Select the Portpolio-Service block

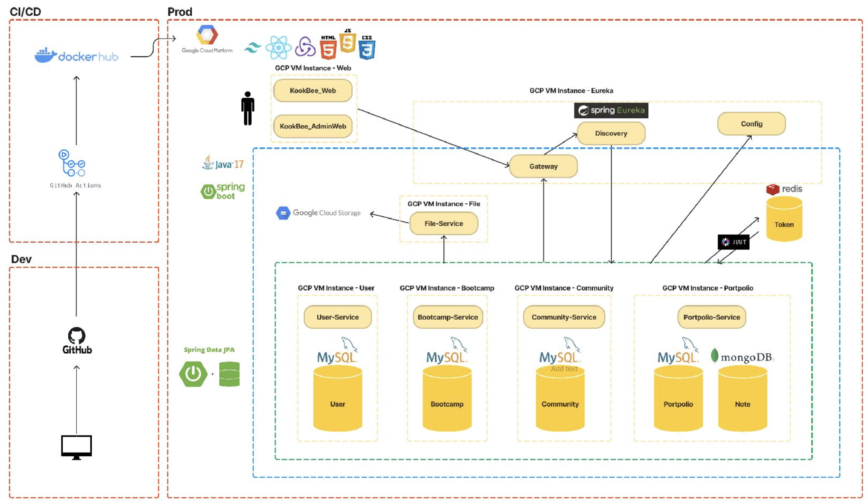711,317
